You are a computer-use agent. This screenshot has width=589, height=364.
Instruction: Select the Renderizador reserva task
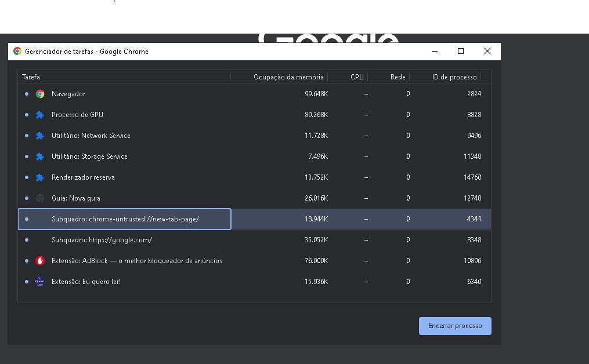254,177
